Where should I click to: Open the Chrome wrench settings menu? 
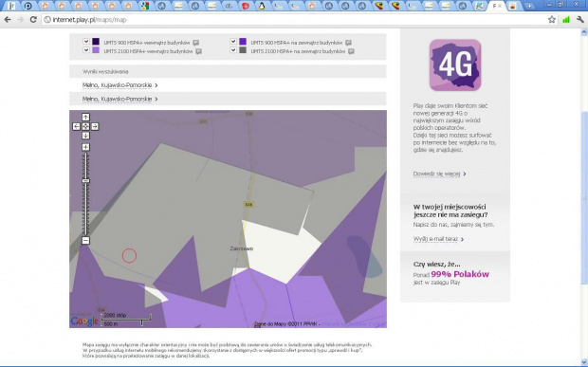[580, 20]
